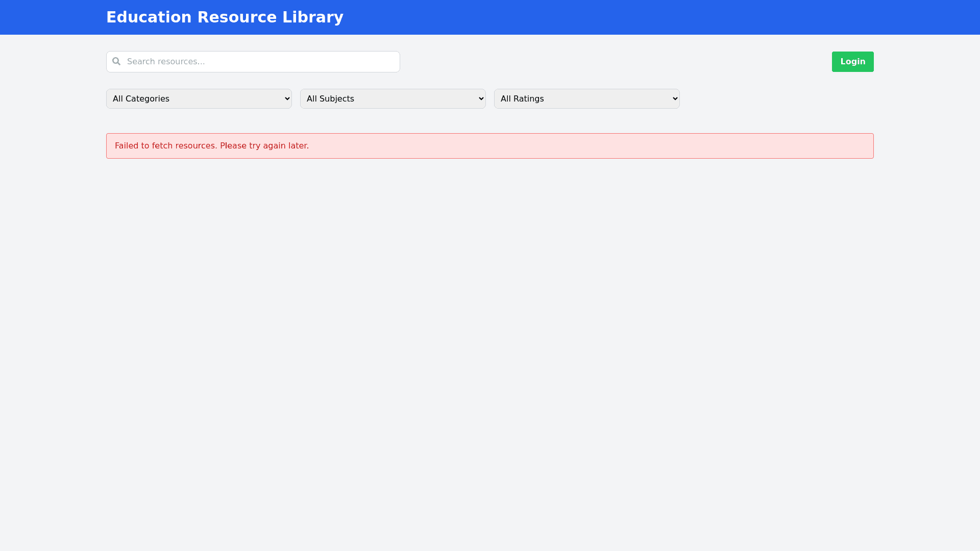Screen dimensions: 980x551
Task: Click the Education Resource Library header title
Action: point(225,17)
